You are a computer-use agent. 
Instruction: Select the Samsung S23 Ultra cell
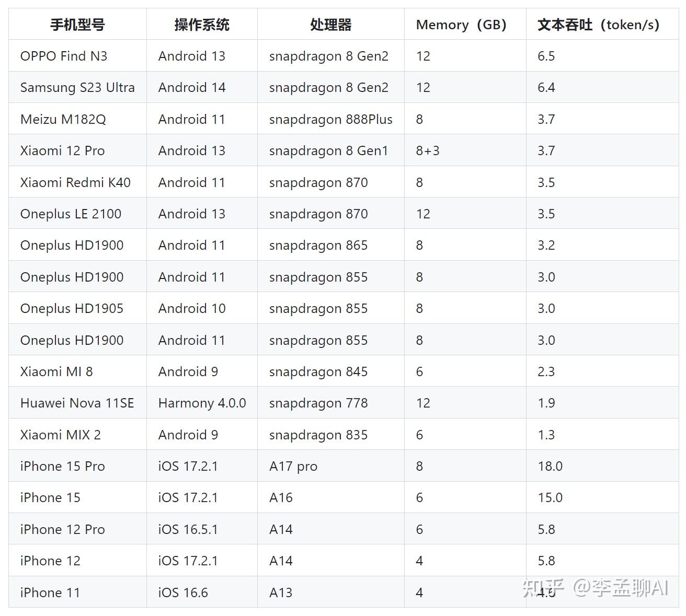click(77, 87)
